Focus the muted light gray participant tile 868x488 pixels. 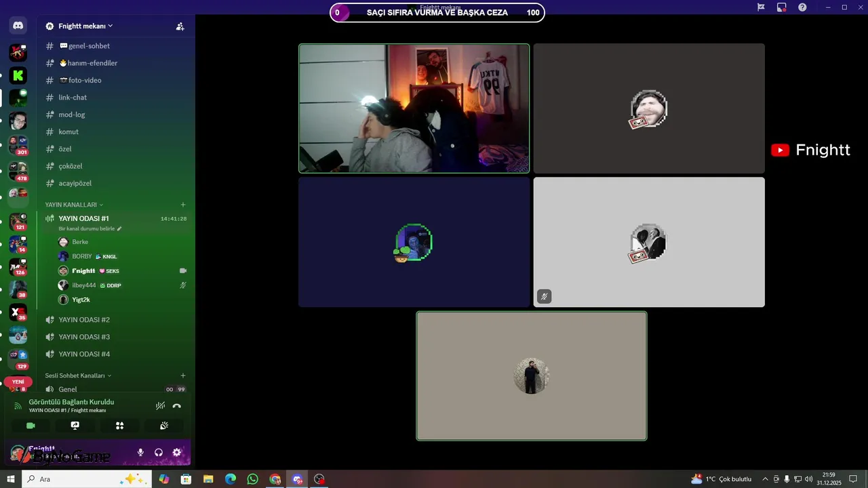coord(649,242)
